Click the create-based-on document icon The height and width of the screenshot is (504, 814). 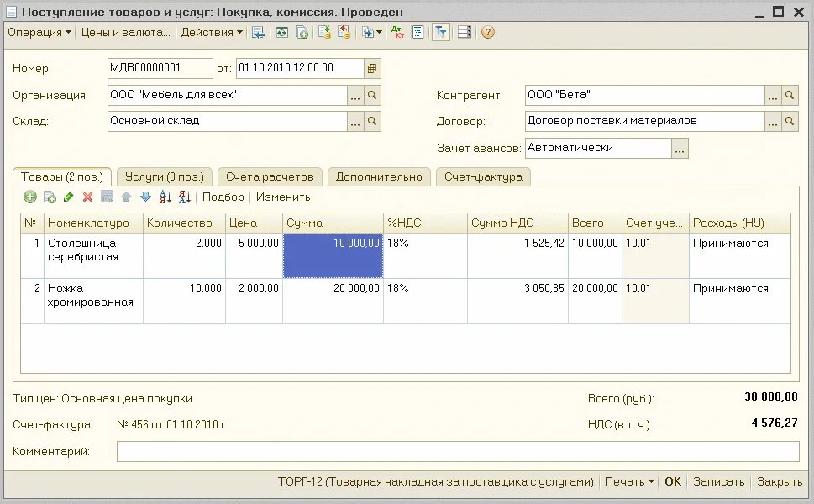click(x=302, y=32)
